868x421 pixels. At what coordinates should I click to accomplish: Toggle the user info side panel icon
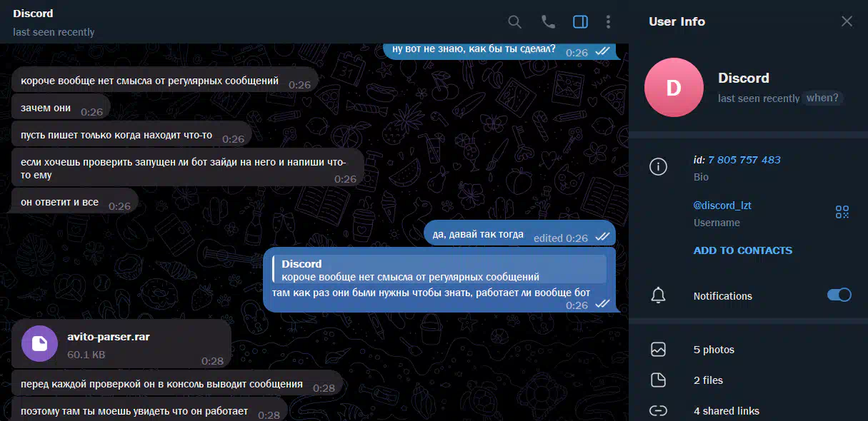pos(580,22)
